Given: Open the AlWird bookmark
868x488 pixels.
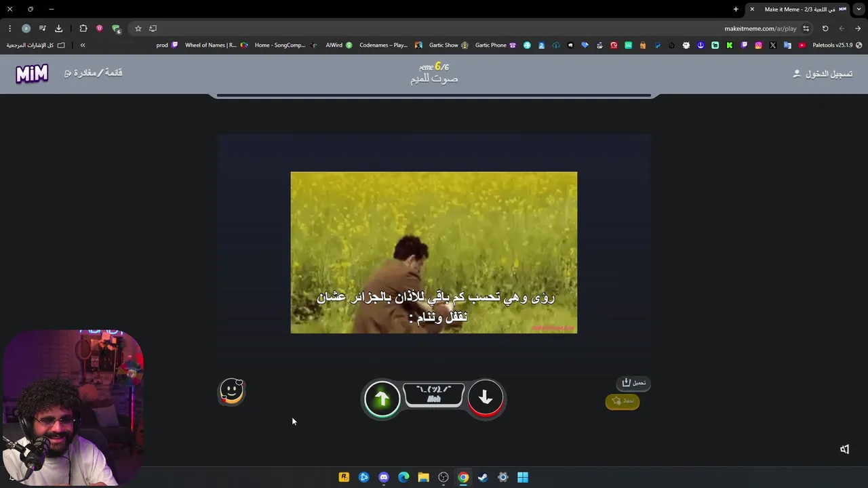Looking at the screenshot, I should (x=339, y=45).
